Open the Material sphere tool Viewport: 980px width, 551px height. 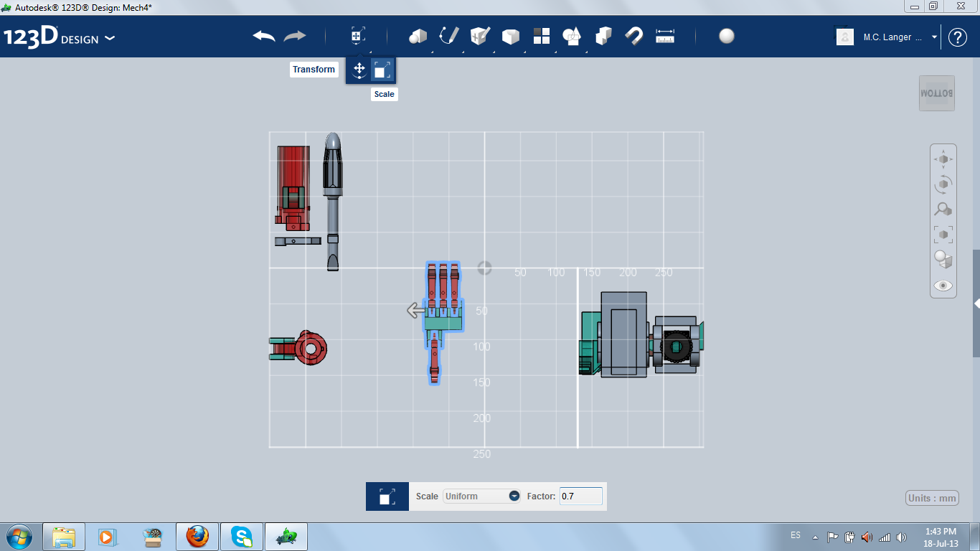click(727, 36)
